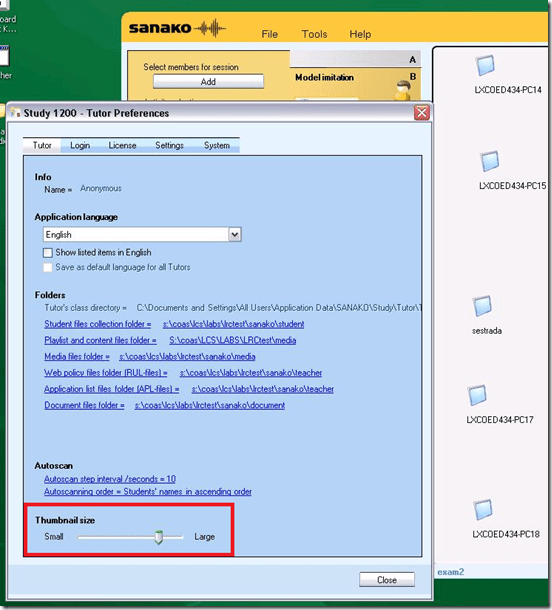Click the Anonymous tutor name value

pos(101,189)
